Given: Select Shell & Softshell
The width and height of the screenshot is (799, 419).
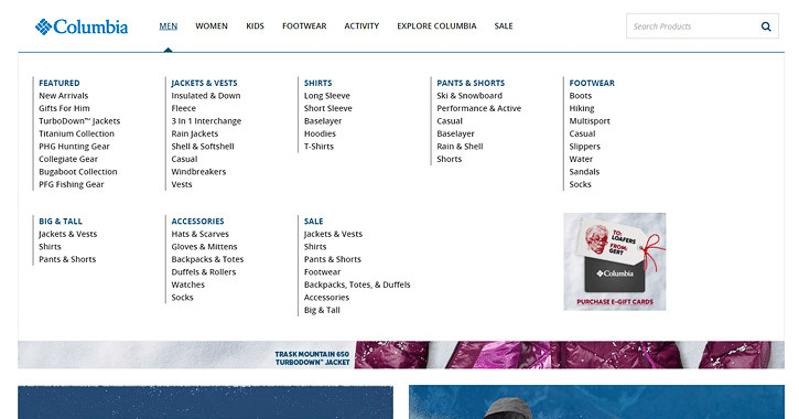Looking at the screenshot, I should click(x=203, y=146).
